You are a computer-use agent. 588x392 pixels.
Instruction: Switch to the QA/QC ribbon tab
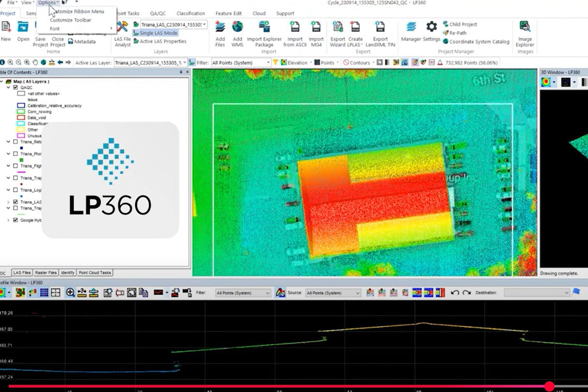tap(157, 14)
